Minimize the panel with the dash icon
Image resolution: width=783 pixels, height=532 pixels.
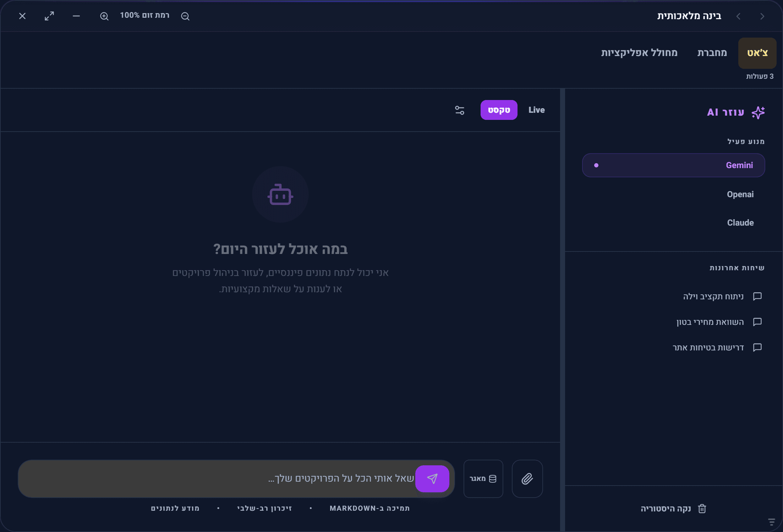pyautogui.click(x=76, y=16)
